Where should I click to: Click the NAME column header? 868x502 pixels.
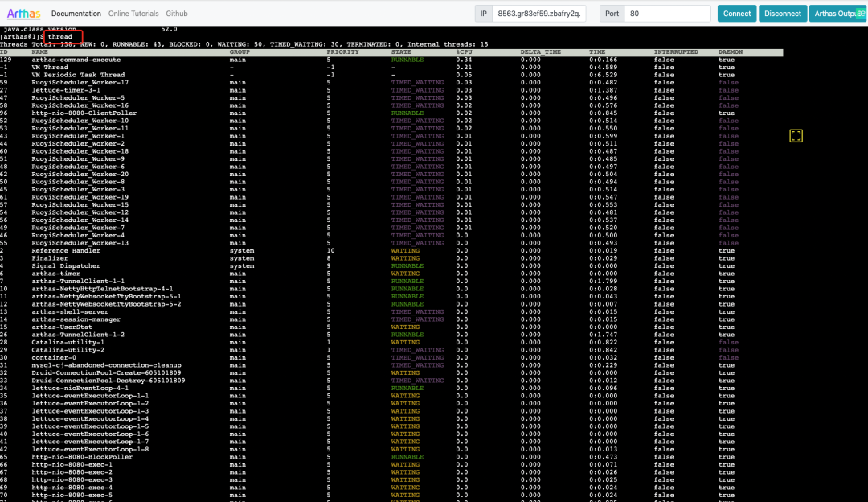tap(40, 52)
